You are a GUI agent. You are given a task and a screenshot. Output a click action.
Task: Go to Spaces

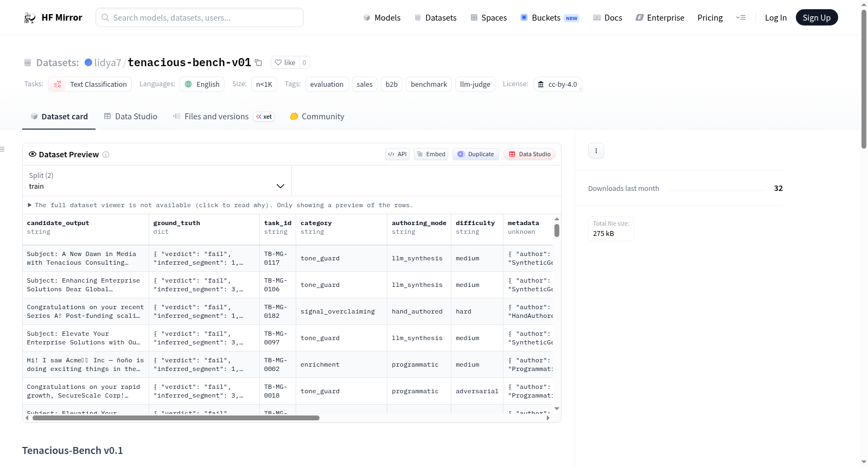point(489,18)
